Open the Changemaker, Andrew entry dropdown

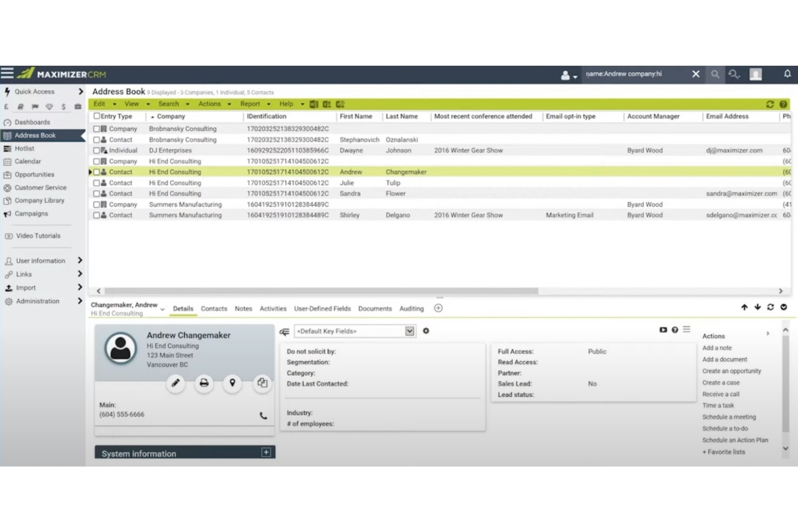(162, 309)
